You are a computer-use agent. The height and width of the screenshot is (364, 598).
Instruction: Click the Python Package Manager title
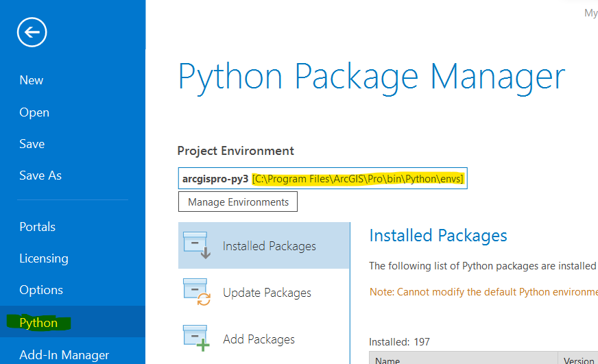tap(372, 77)
